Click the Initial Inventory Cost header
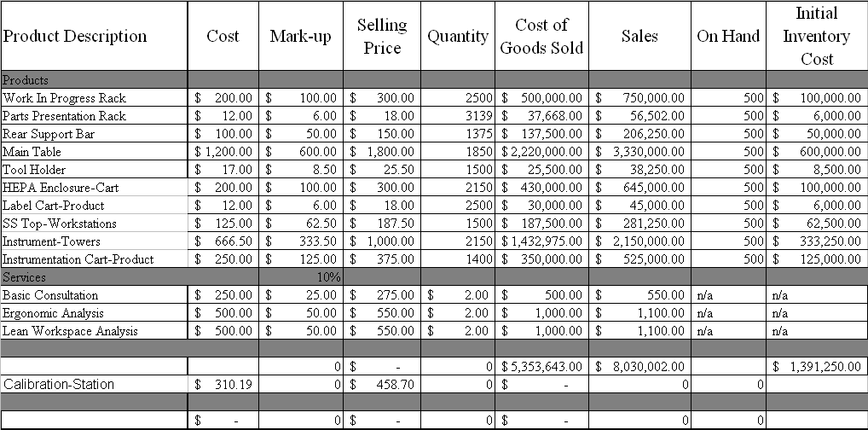This screenshot has width=868, height=430. tap(816, 36)
